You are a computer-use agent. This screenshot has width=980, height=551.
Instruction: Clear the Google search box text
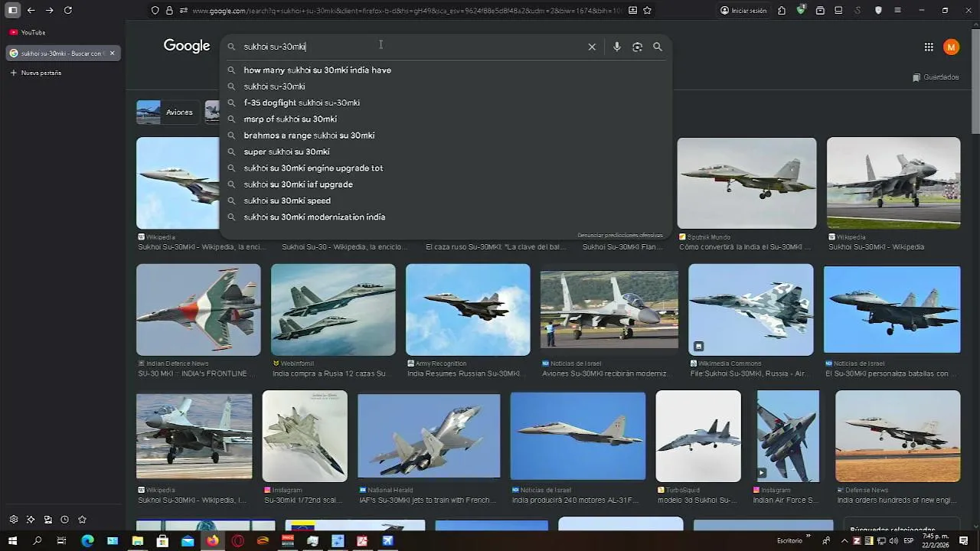coord(592,47)
